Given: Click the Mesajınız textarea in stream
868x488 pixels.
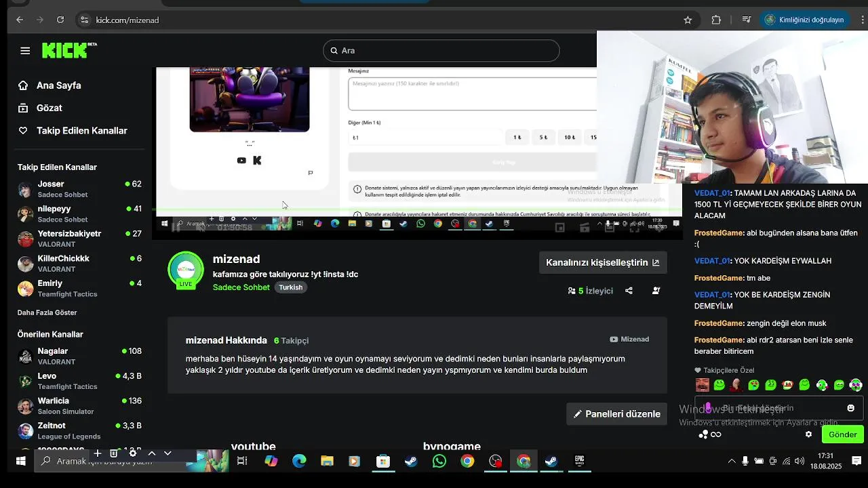Looking at the screenshot, I should click(473, 94).
